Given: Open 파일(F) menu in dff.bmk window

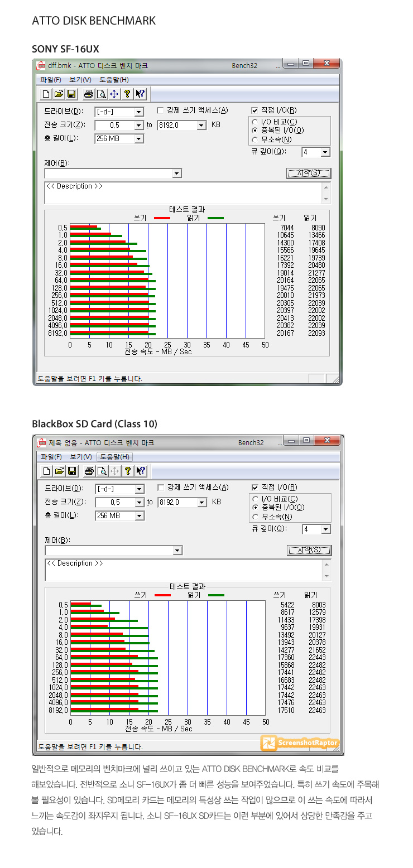Looking at the screenshot, I should tap(51, 80).
